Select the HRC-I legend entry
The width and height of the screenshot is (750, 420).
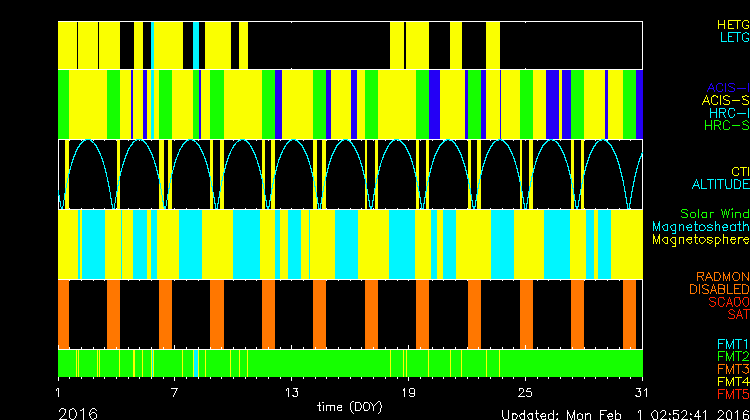727,113
